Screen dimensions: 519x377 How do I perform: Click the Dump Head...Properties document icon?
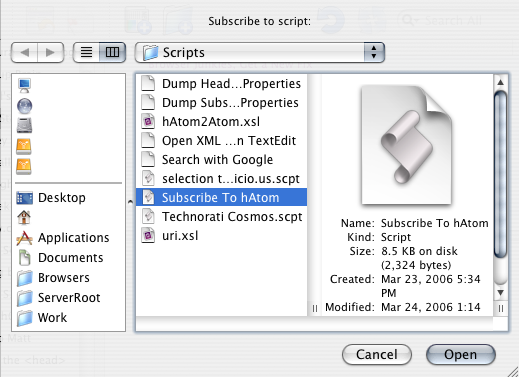(148, 83)
